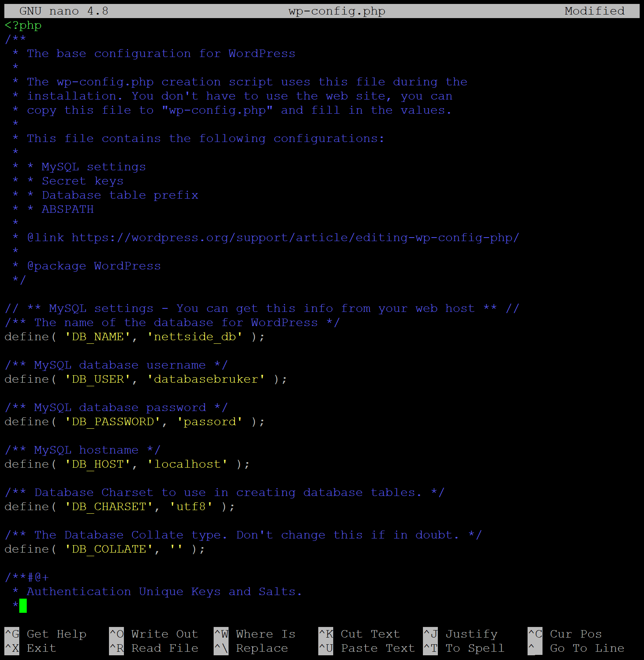This screenshot has height=660, width=644.
Task: Click the 'localhost' DB_HOST value
Action: click(x=187, y=464)
